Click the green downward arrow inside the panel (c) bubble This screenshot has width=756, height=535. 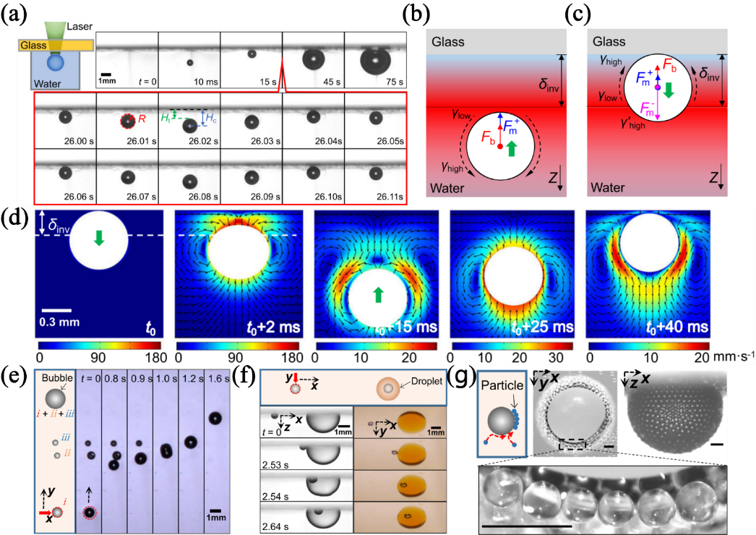coord(669,90)
